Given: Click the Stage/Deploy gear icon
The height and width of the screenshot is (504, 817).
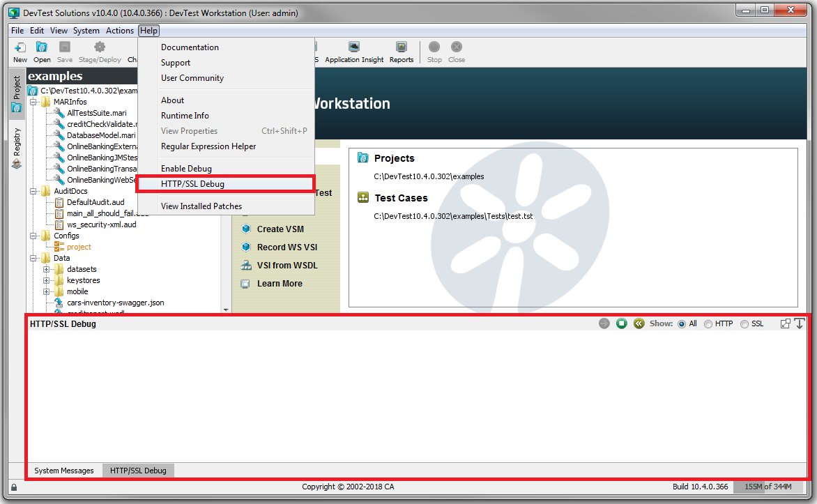Looking at the screenshot, I should (x=100, y=47).
